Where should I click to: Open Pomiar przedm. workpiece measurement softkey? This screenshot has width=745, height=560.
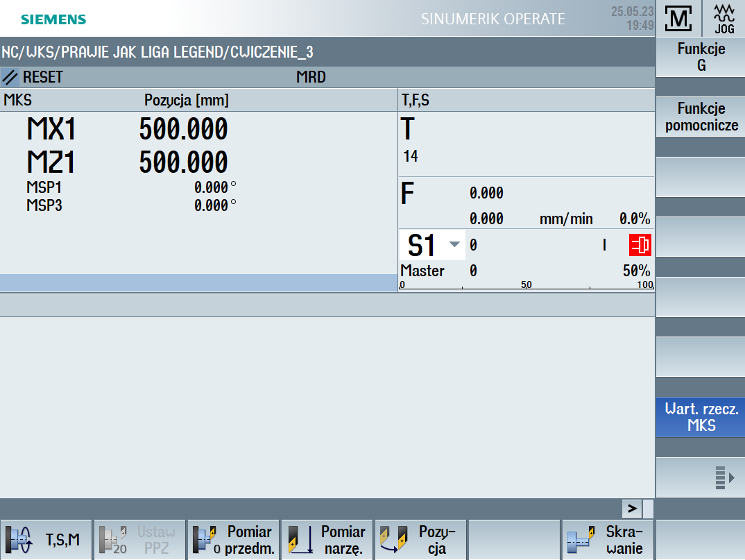pos(234,540)
